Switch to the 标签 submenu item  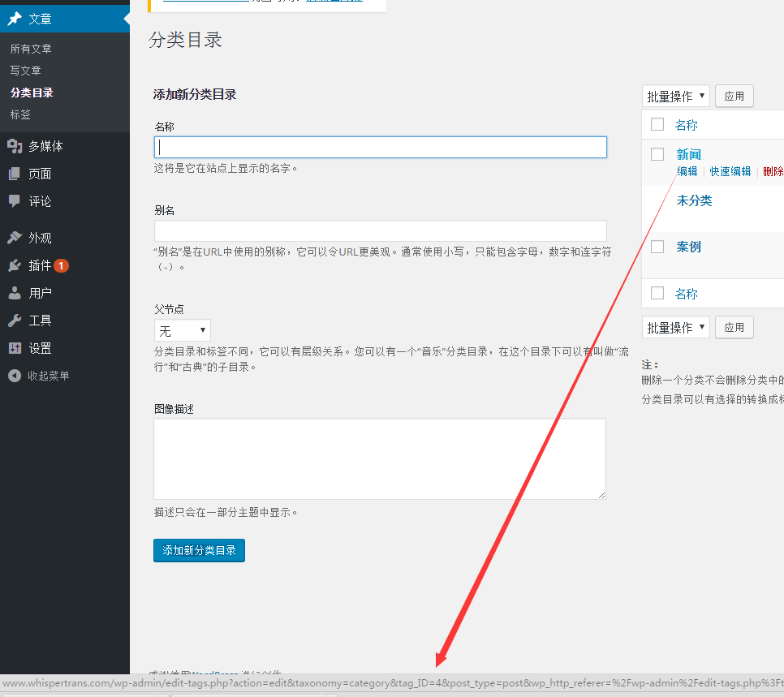pyautogui.click(x=30, y=114)
